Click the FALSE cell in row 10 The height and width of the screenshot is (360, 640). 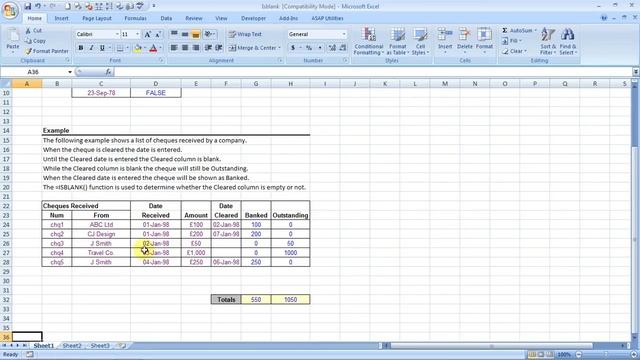pyautogui.click(x=156, y=93)
